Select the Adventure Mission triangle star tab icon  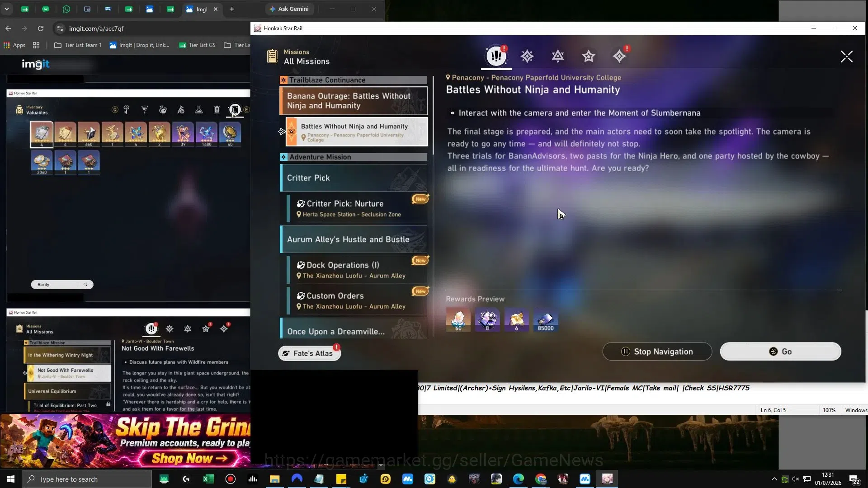click(558, 56)
